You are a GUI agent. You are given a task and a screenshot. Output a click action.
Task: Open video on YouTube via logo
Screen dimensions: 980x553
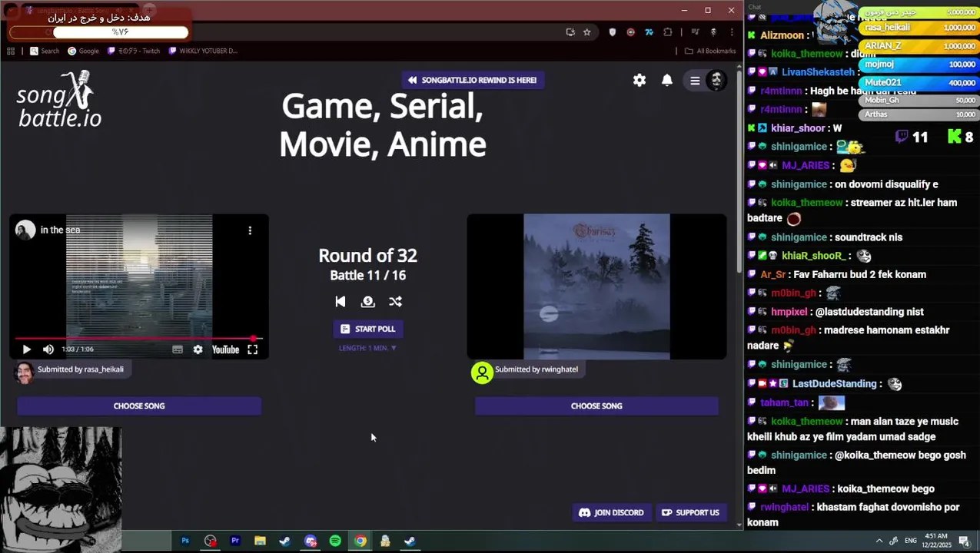pos(225,349)
